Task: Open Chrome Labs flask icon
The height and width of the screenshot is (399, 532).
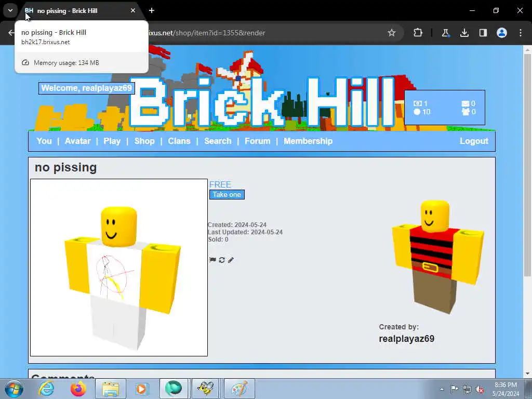Action: click(x=445, y=33)
